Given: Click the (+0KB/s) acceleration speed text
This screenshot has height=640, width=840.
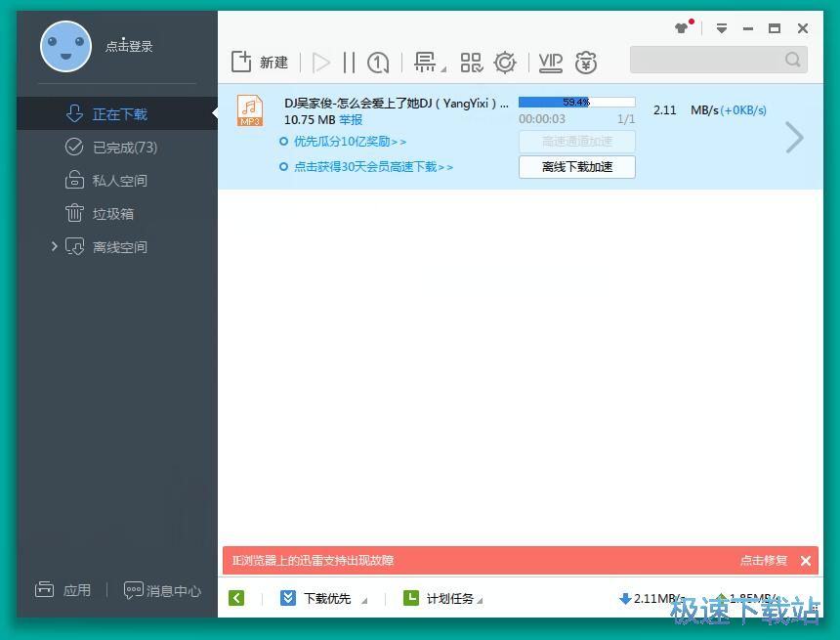Looking at the screenshot, I should click(743, 110).
